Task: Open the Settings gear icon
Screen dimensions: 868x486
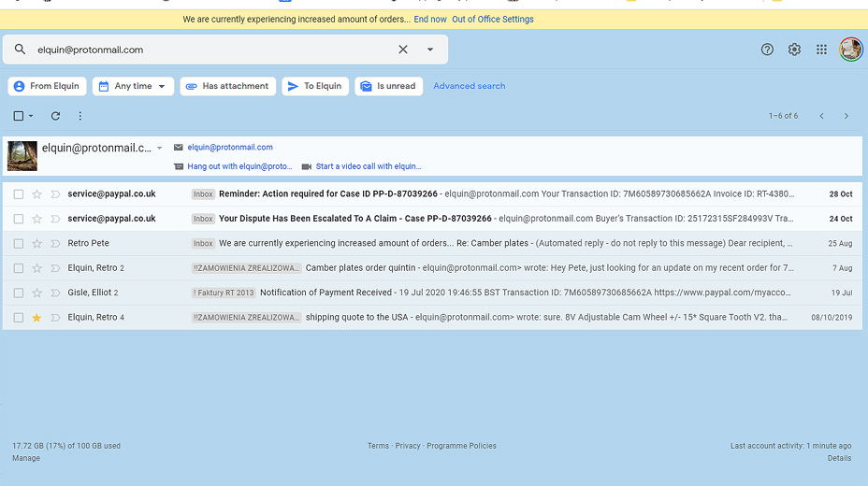Action: point(794,50)
